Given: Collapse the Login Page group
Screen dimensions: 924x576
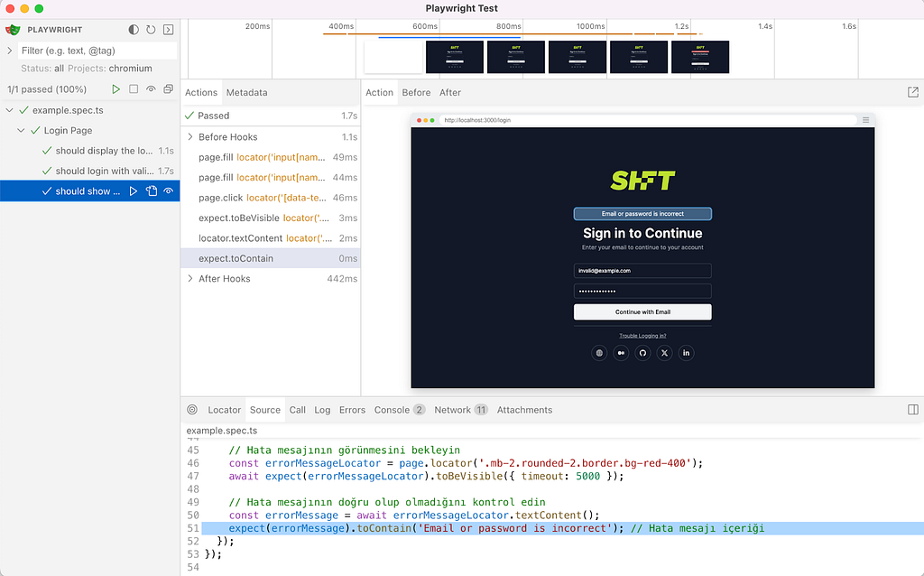Looking at the screenshot, I should click(22, 130).
